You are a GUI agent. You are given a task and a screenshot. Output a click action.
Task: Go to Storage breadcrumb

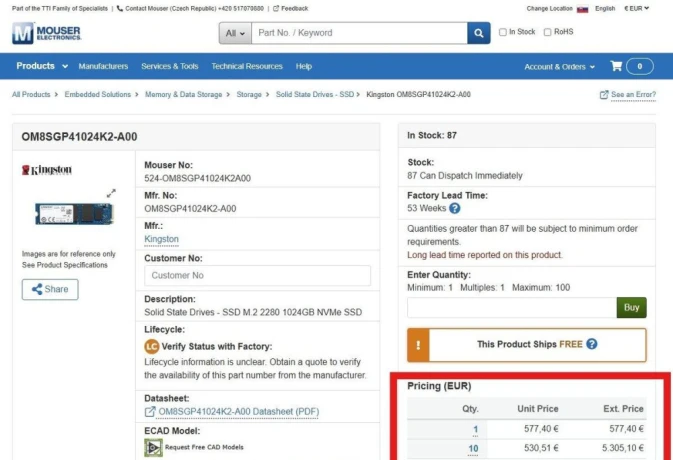tap(249, 94)
